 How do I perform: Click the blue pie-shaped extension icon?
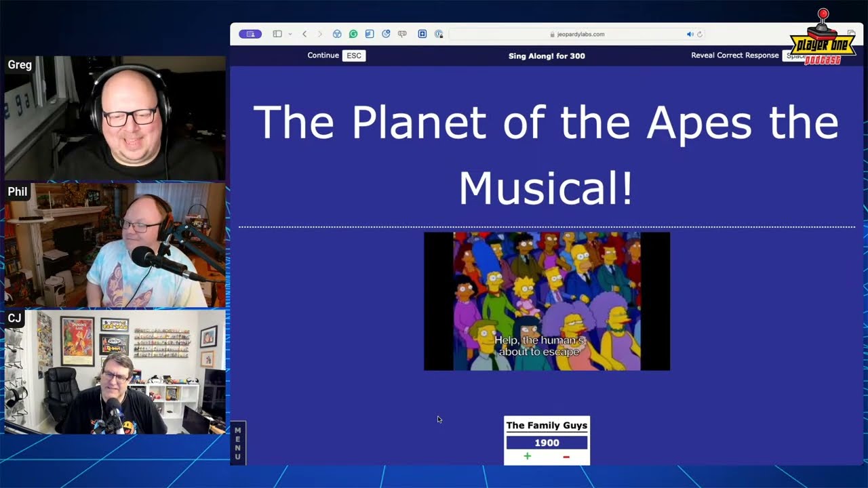pos(386,34)
